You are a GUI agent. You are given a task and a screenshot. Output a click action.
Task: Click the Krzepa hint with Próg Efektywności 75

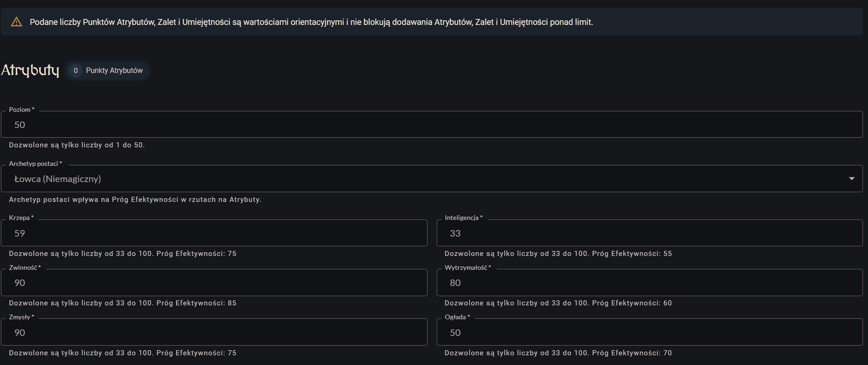122,254
